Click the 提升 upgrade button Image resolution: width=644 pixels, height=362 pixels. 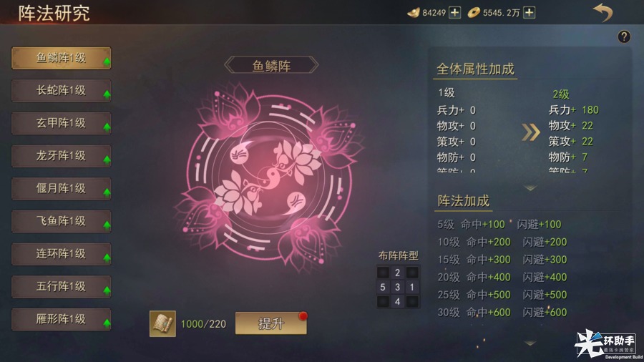coord(271,323)
